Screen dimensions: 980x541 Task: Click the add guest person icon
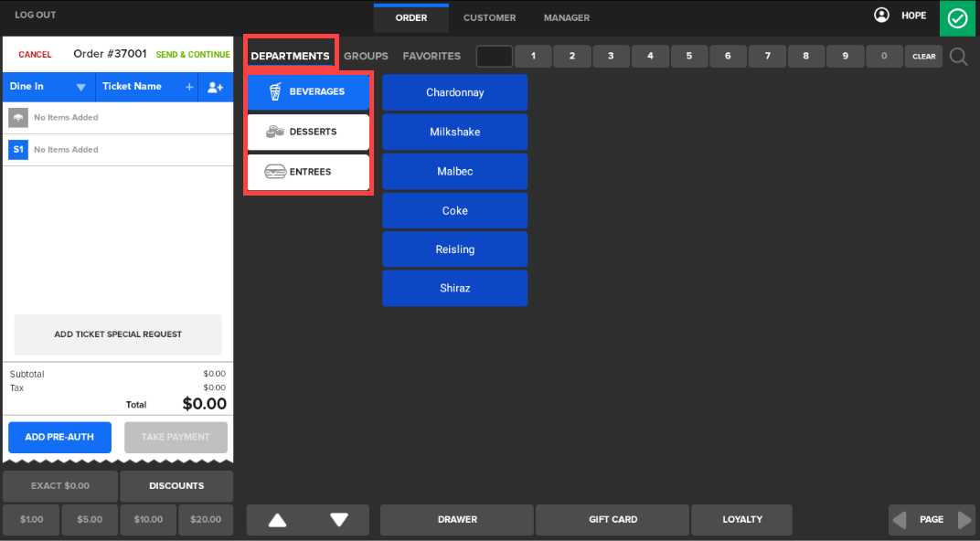click(215, 87)
